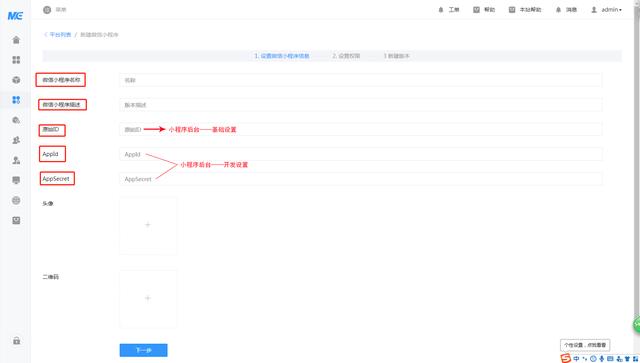Focus the mini program name input field
This screenshot has height=363, width=640.
[360, 80]
